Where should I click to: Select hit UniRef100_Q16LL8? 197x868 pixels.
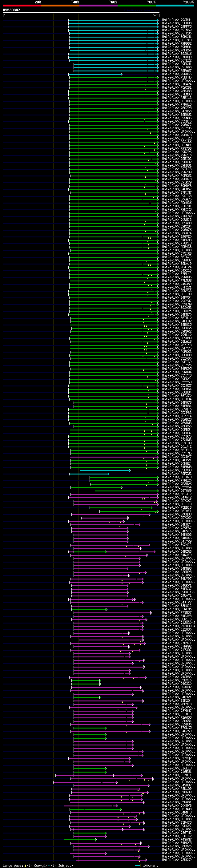pyautogui.click(x=177, y=768)
